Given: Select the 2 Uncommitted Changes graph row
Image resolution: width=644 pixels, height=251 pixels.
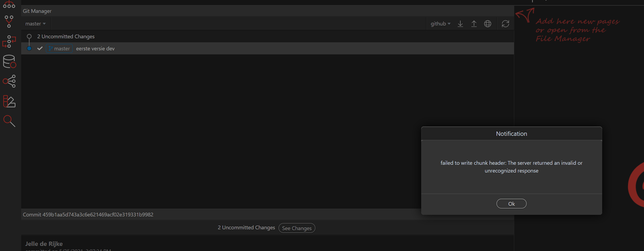Looking at the screenshot, I should [267, 36].
